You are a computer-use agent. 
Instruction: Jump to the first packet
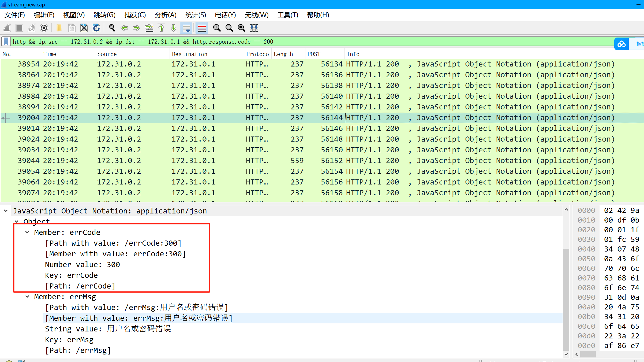161,28
